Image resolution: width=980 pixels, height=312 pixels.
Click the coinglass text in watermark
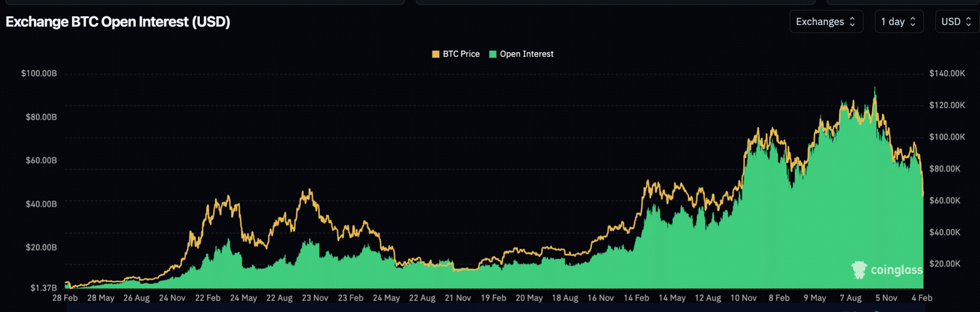[x=896, y=270]
